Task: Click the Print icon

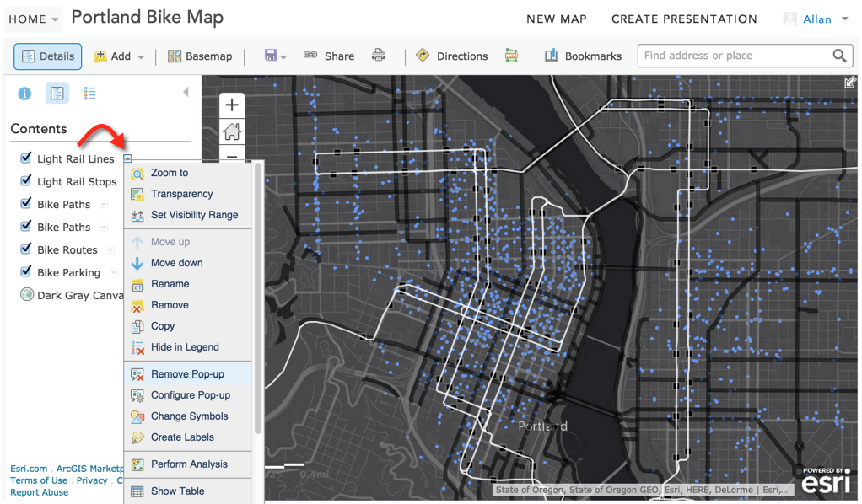Action: 379,55
